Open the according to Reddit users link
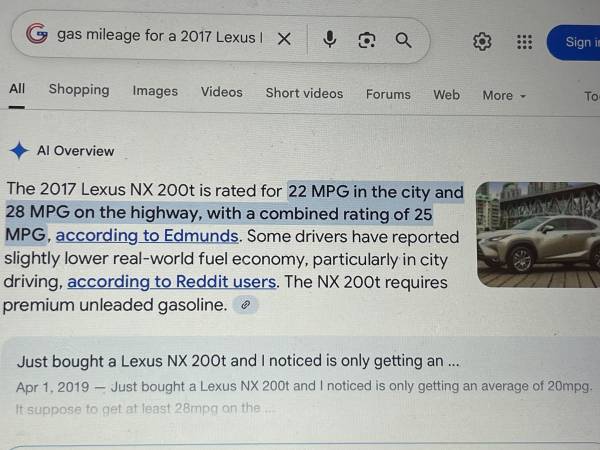The width and height of the screenshot is (600, 450). [x=172, y=282]
